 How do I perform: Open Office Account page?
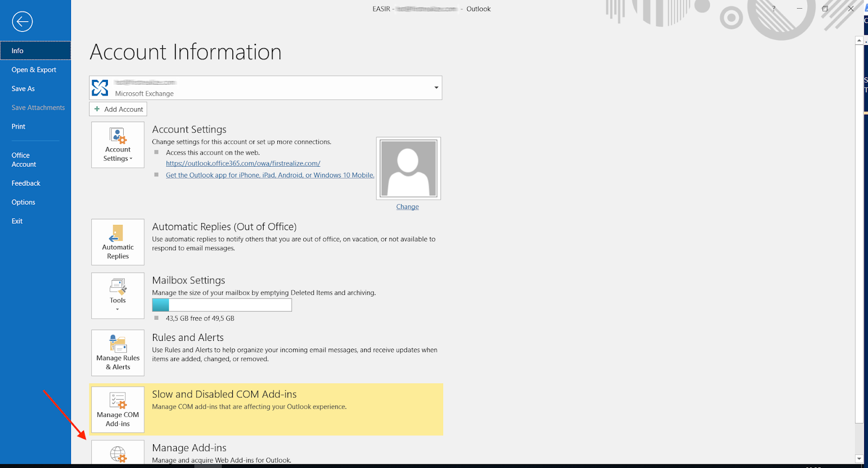point(24,160)
